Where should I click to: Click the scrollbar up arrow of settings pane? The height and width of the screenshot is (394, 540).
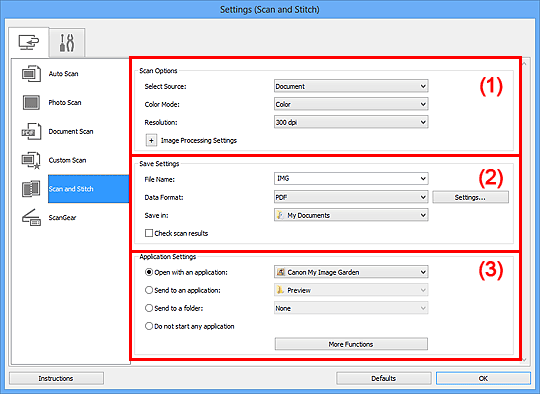tap(524, 63)
